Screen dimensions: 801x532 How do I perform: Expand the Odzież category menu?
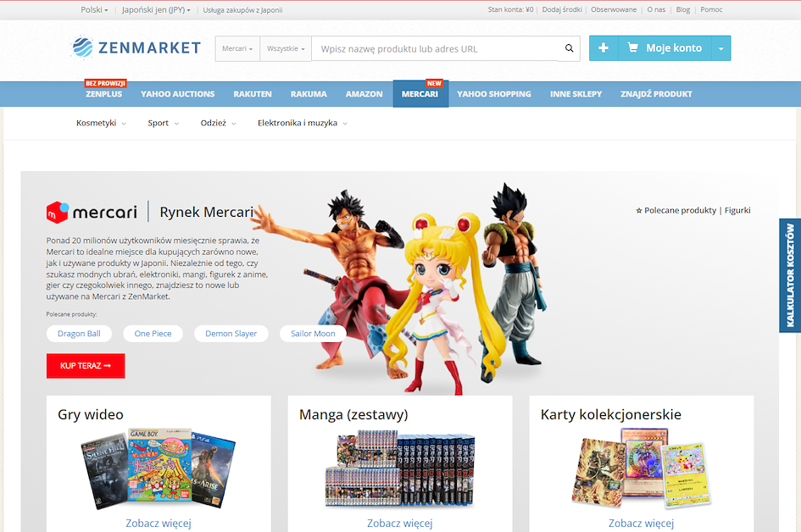(218, 123)
